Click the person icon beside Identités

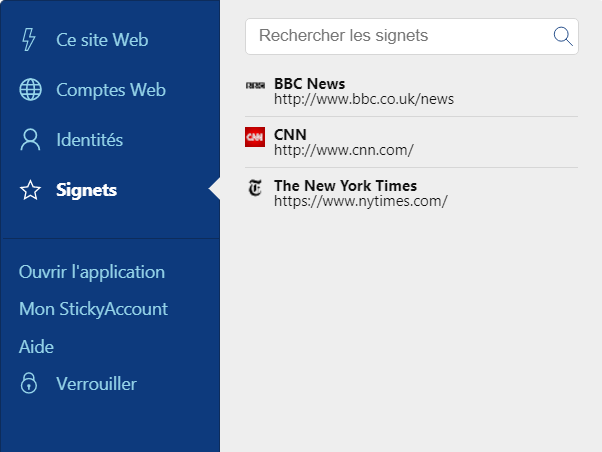[30, 140]
